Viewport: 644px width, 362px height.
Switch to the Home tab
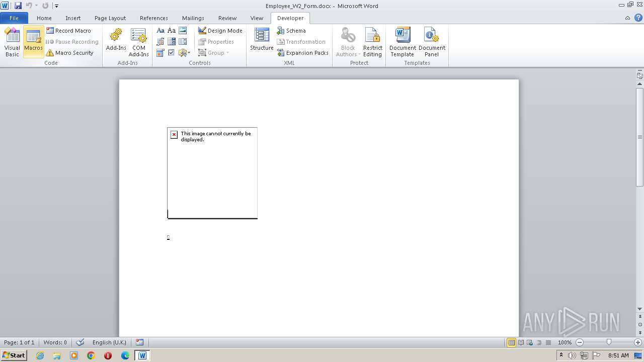pos(44,18)
